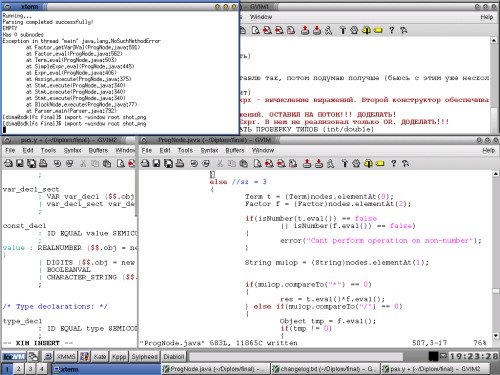Paste icon in pas.y GVIM2 toolbar
This screenshot has width=500, height=375.
(x=107, y=163)
